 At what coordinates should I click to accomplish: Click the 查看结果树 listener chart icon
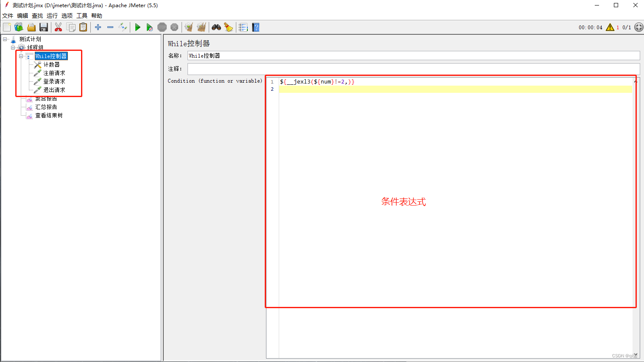pos(30,115)
